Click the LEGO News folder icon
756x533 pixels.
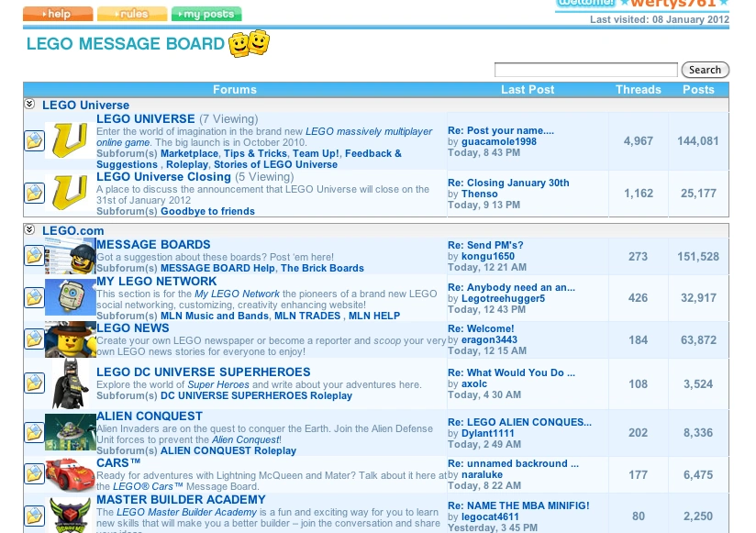pos(34,339)
